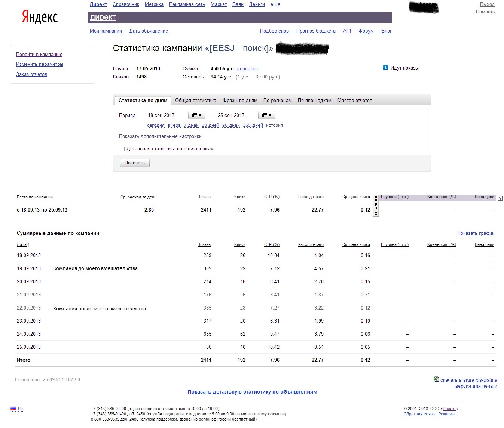The height and width of the screenshot is (428, 504).
Task: Click the директ header title link
Action: tap(103, 17)
